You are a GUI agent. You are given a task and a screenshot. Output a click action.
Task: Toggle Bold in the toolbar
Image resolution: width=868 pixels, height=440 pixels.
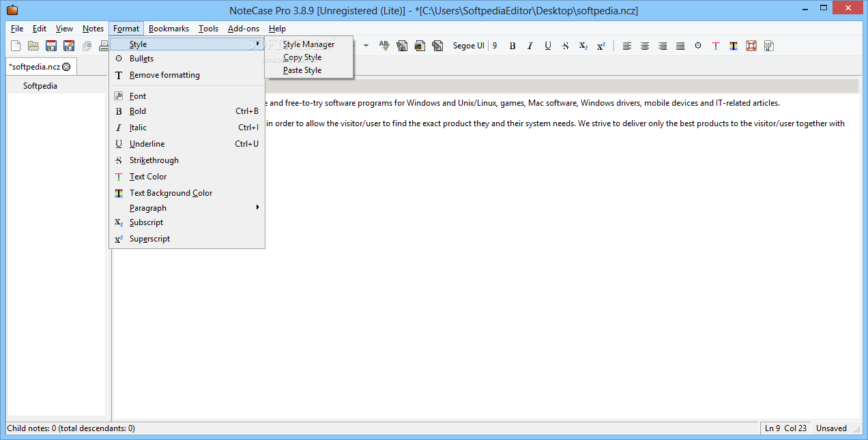tap(512, 46)
